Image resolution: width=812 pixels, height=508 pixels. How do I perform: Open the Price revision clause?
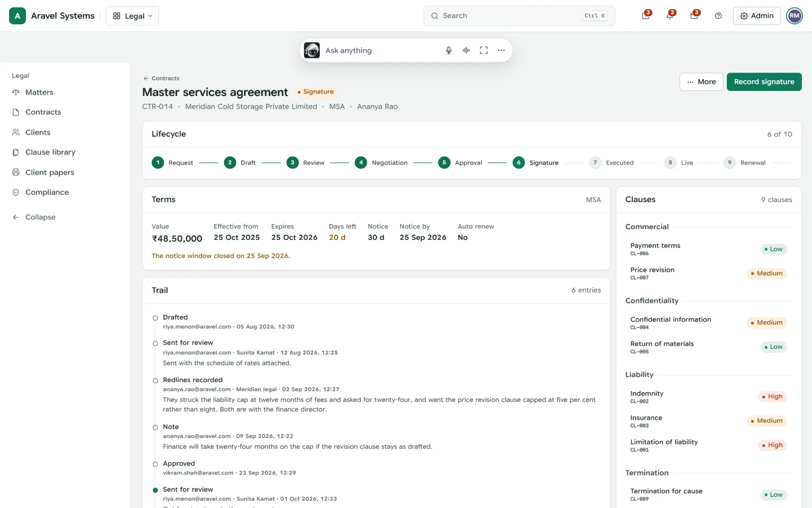point(708,273)
